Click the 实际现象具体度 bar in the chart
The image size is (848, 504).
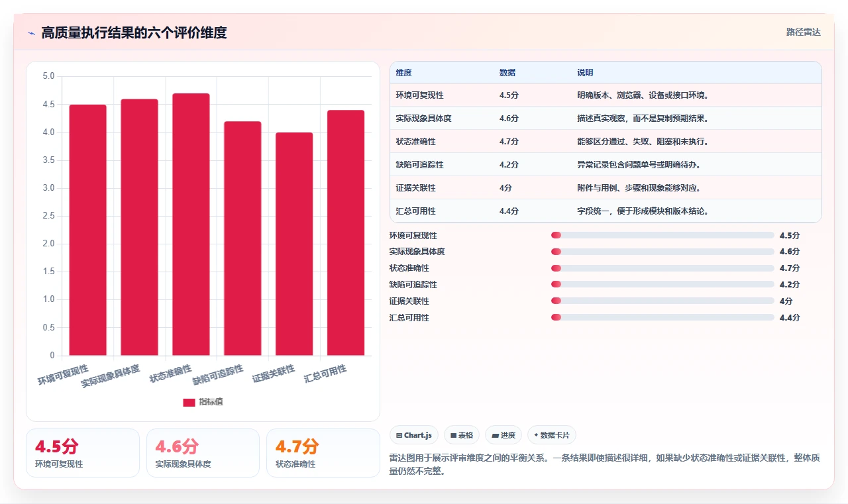click(x=139, y=227)
